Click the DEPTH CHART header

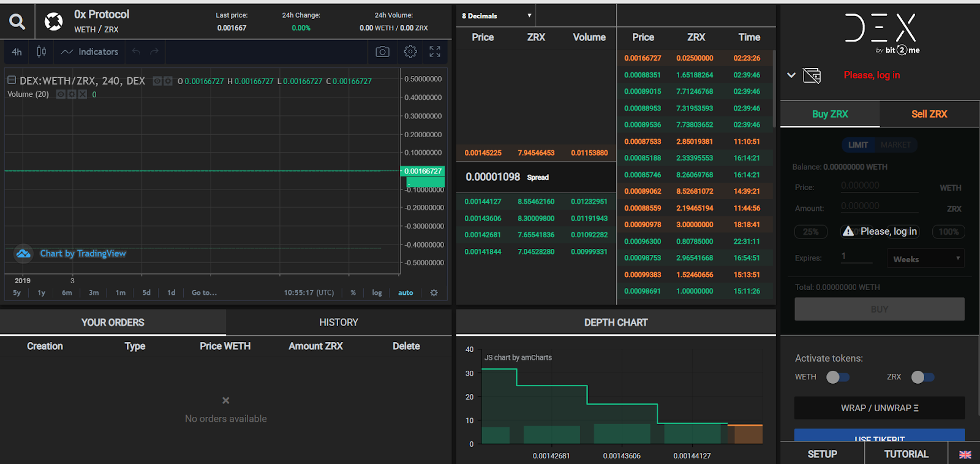(616, 322)
